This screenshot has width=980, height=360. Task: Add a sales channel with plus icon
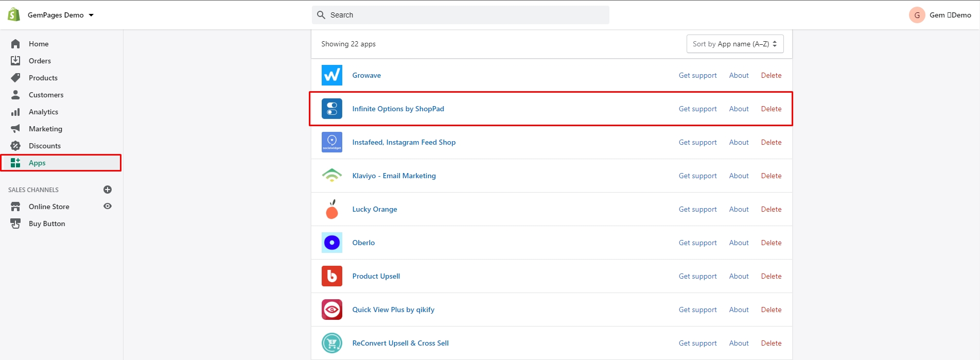coord(108,190)
